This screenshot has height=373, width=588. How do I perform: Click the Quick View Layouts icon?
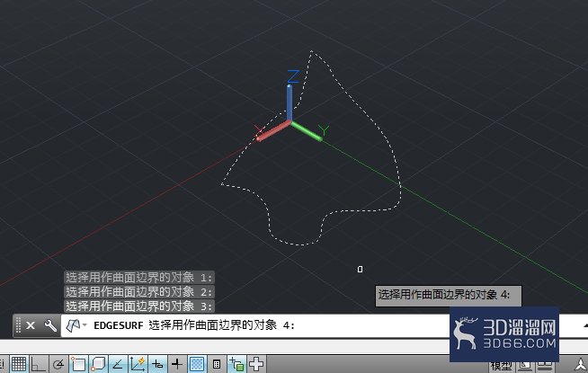(x=525, y=366)
